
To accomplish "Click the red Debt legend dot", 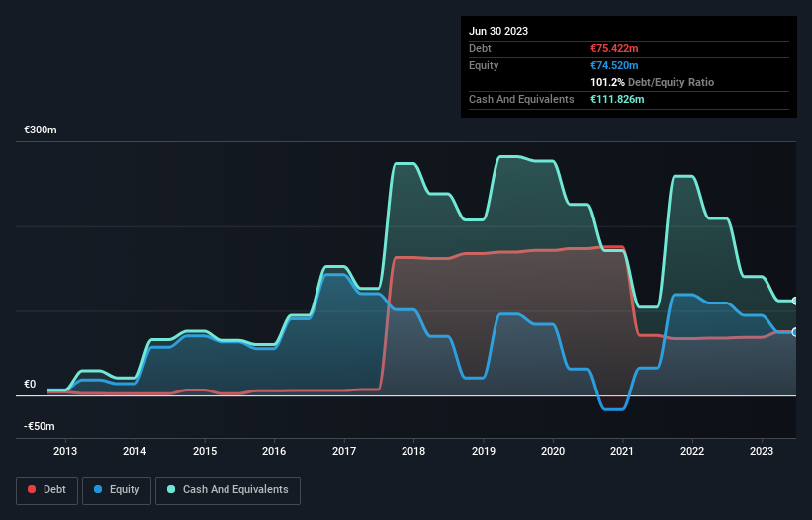I will [31, 490].
